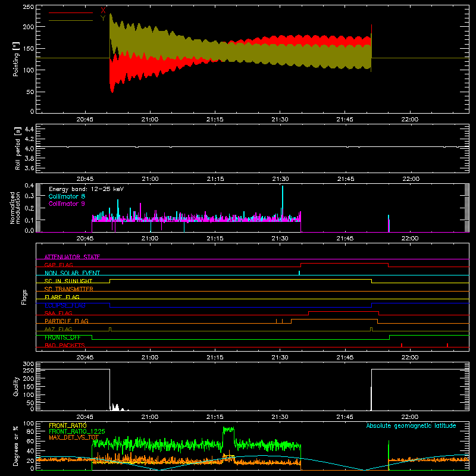Click the BAD_PACKETS flag label
The width and height of the screenshot is (476, 476).
tap(65, 345)
